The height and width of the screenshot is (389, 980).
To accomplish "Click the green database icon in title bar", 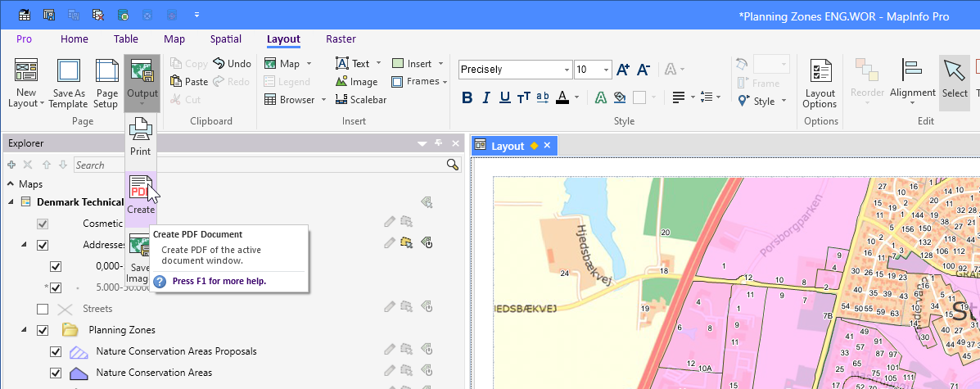I will (x=123, y=14).
